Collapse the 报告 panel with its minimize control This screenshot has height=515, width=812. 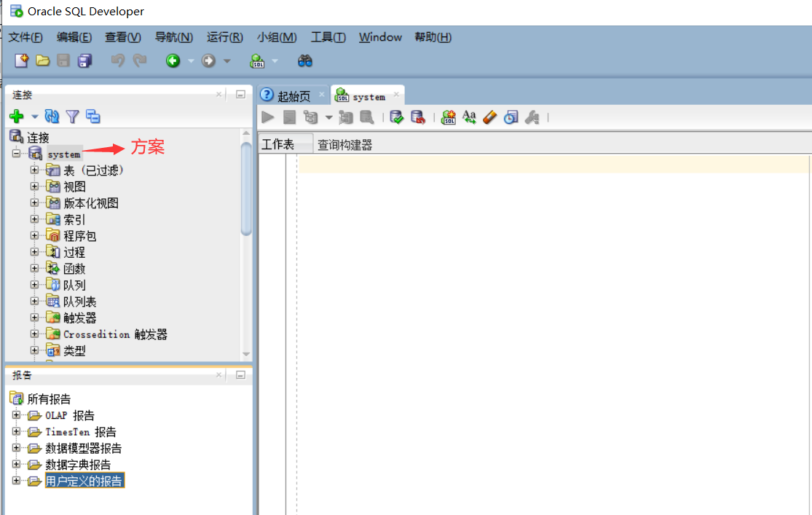click(240, 375)
